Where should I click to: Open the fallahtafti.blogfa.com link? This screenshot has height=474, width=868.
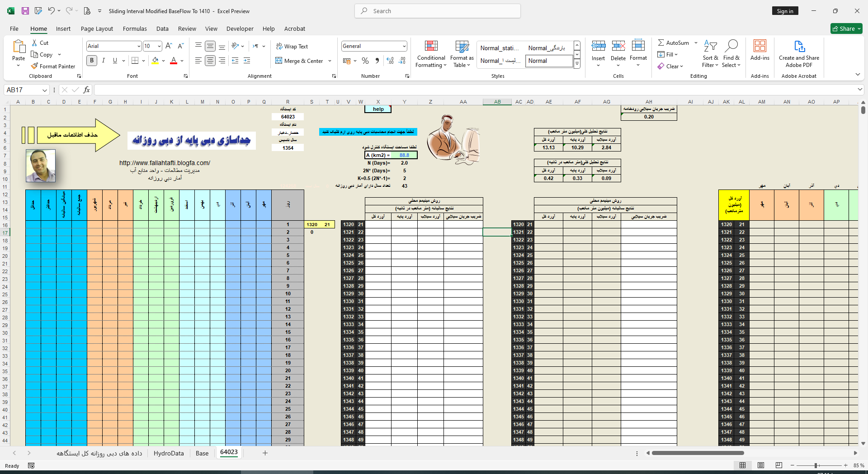point(165,163)
